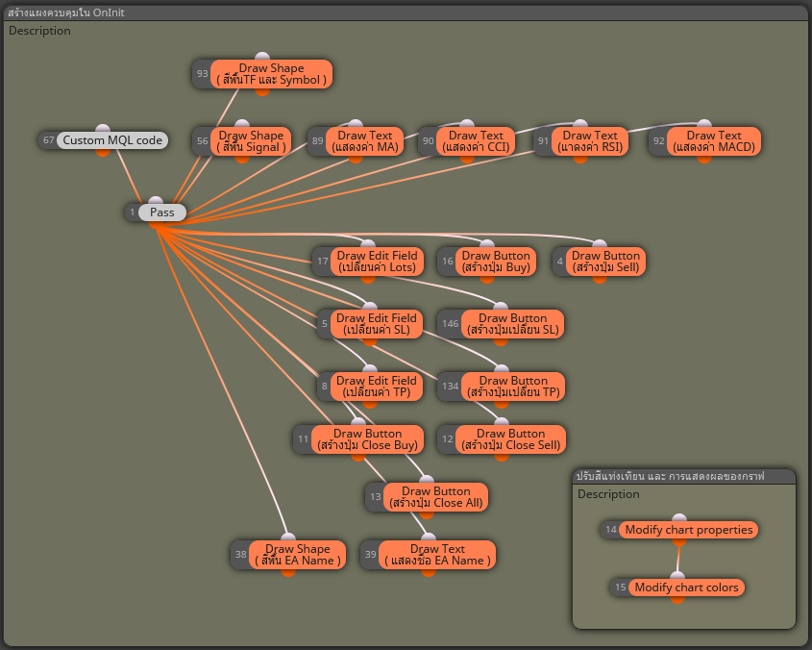Click the Draw Text MACD node
The image size is (812, 650).
(714, 141)
